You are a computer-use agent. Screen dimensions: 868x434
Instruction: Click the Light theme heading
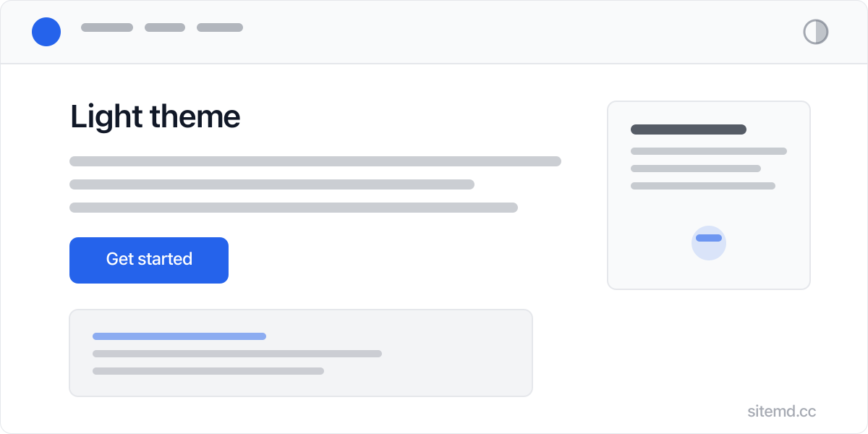pos(155,116)
